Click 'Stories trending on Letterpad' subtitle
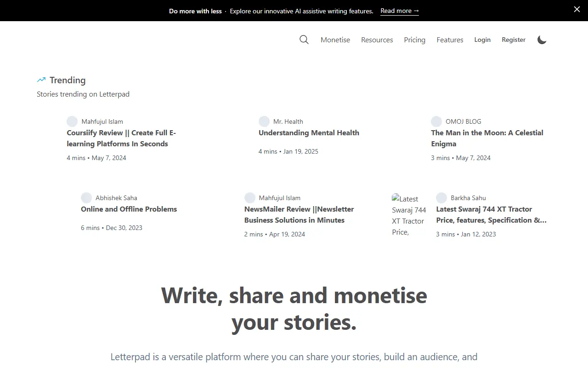588x368 pixels. (x=83, y=94)
